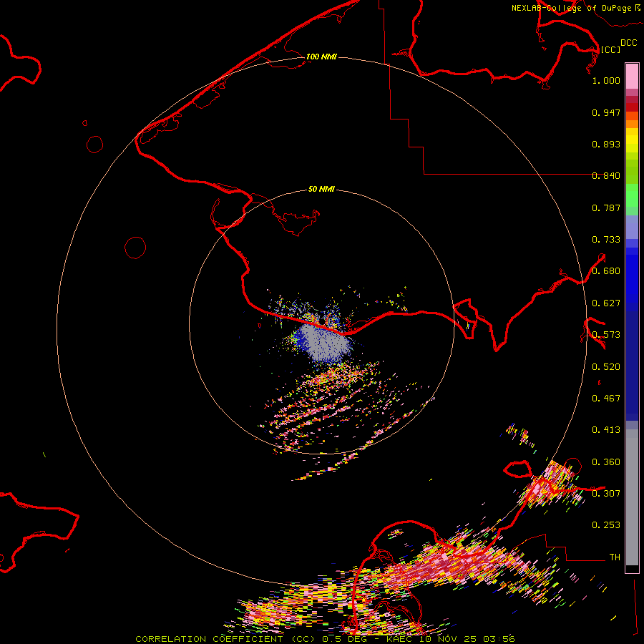The image size is (644, 644).
Task: Click the 0.573 legend value
Action: pyautogui.click(x=606, y=335)
